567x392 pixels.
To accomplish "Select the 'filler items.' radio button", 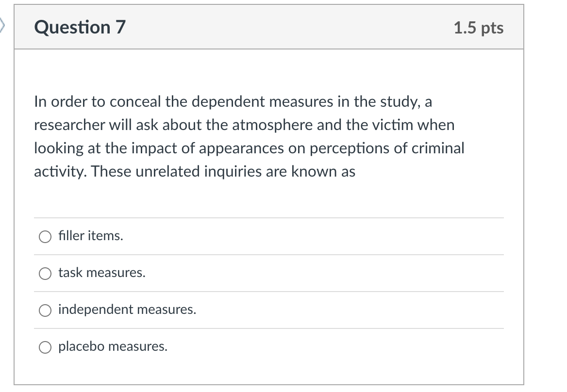I will tap(45, 237).
